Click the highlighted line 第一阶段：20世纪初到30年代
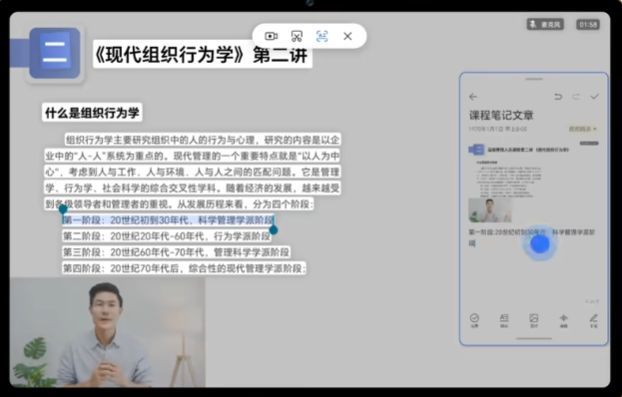Screen dimensions: 622x397 (168, 220)
